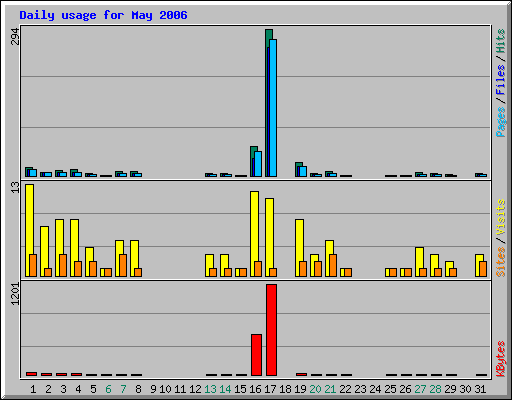Screen dimensions: 512x400
Task: Click the Visits legend label
Action: pyautogui.click(x=500, y=218)
